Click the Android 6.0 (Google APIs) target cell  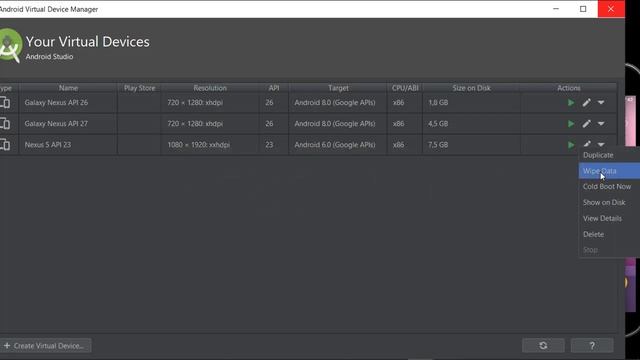[338, 144]
